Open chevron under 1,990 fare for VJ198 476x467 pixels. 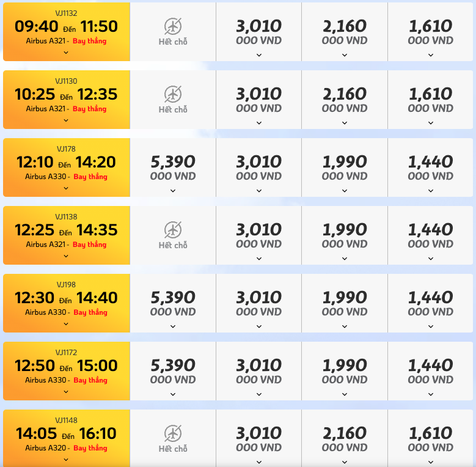345,326
